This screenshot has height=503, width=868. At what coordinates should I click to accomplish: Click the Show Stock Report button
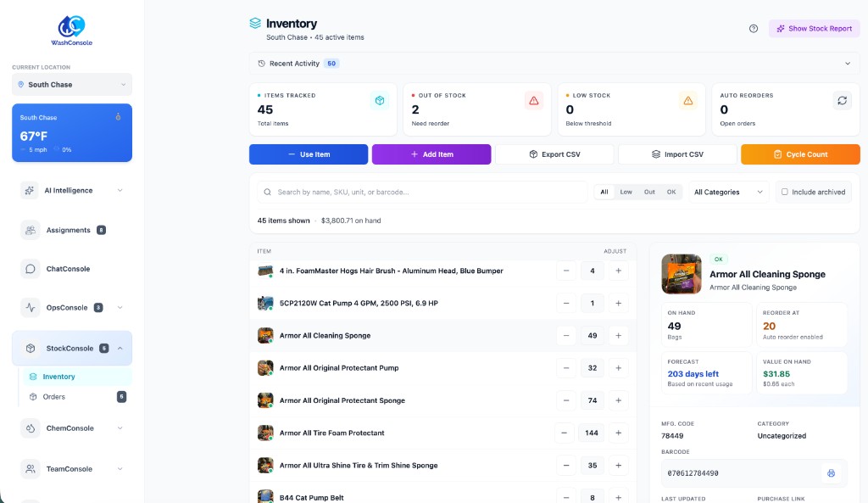(x=813, y=28)
